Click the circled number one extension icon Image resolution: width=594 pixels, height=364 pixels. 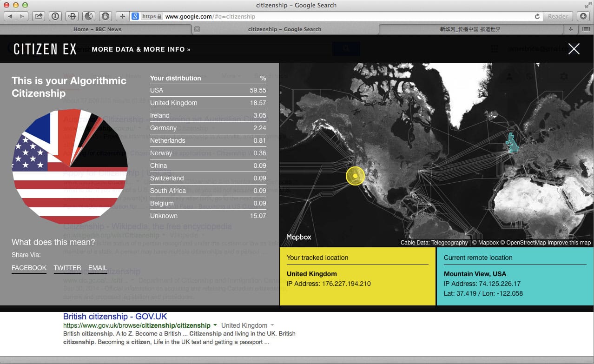56,16
